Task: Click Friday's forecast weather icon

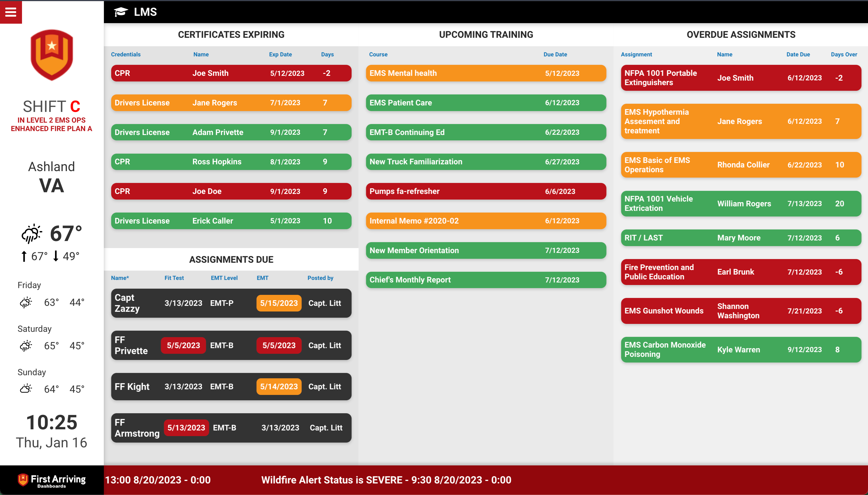Action: click(26, 302)
